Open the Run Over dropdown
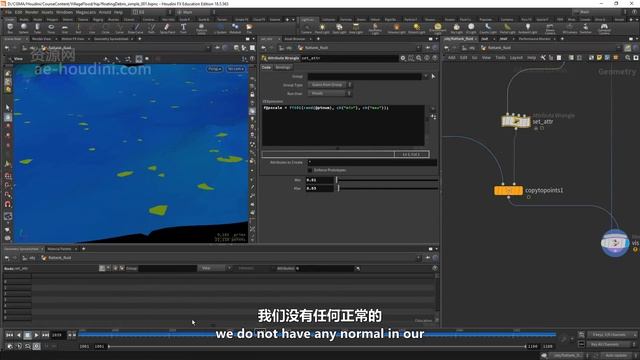This screenshot has width=640, height=360. (x=329, y=93)
